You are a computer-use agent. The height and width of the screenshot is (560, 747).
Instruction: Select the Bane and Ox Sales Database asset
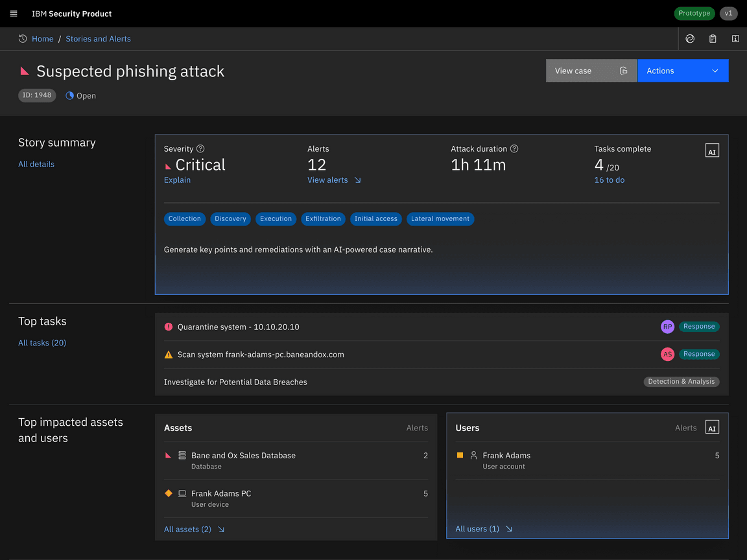click(x=243, y=456)
